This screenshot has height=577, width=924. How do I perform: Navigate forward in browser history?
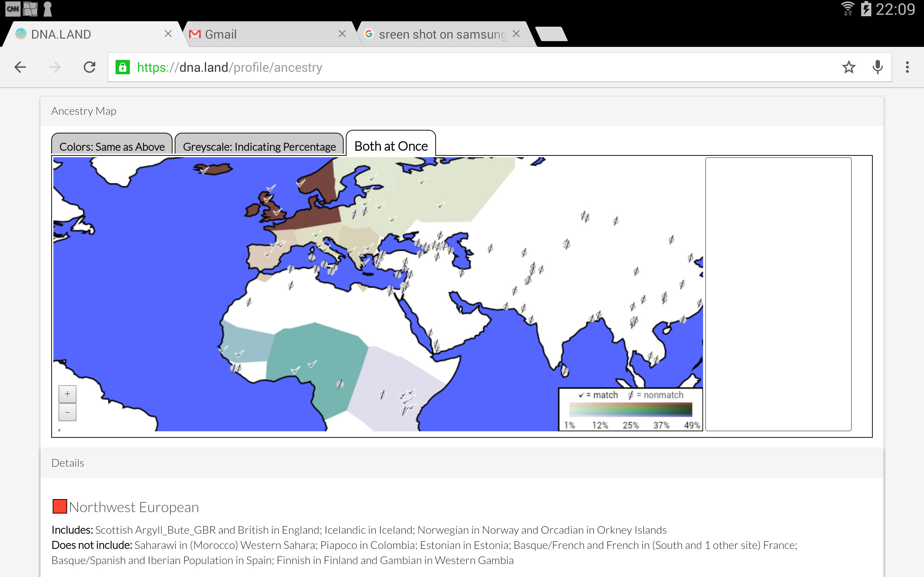click(x=55, y=67)
